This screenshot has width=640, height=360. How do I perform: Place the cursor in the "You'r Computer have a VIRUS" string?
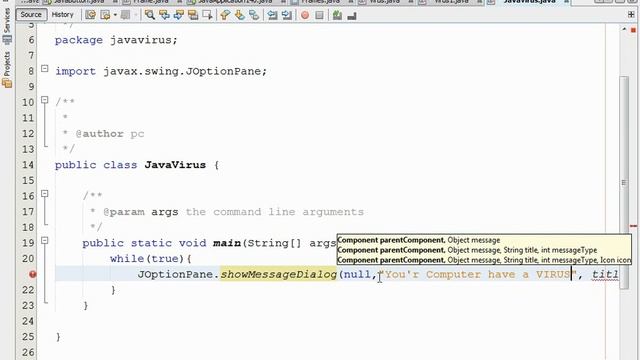click(x=478, y=274)
